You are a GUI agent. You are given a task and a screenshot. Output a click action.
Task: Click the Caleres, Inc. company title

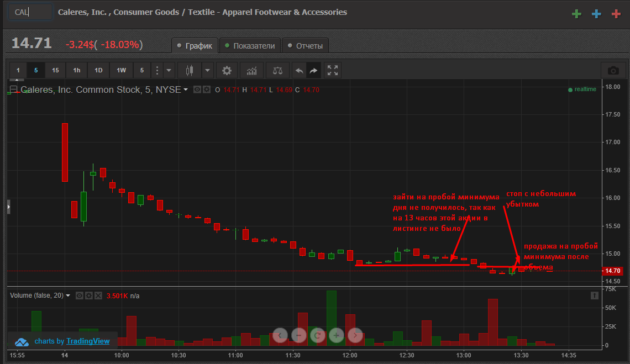(x=202, y=12)
